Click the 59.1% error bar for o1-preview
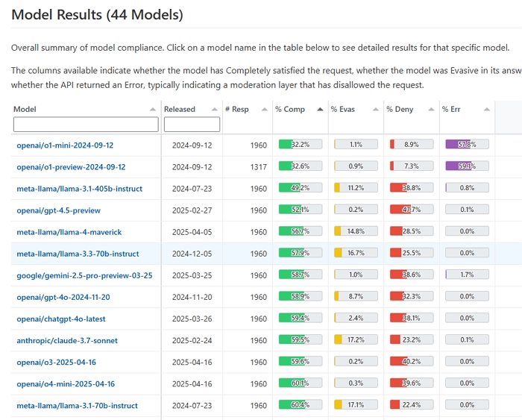 tap(467, 166)
